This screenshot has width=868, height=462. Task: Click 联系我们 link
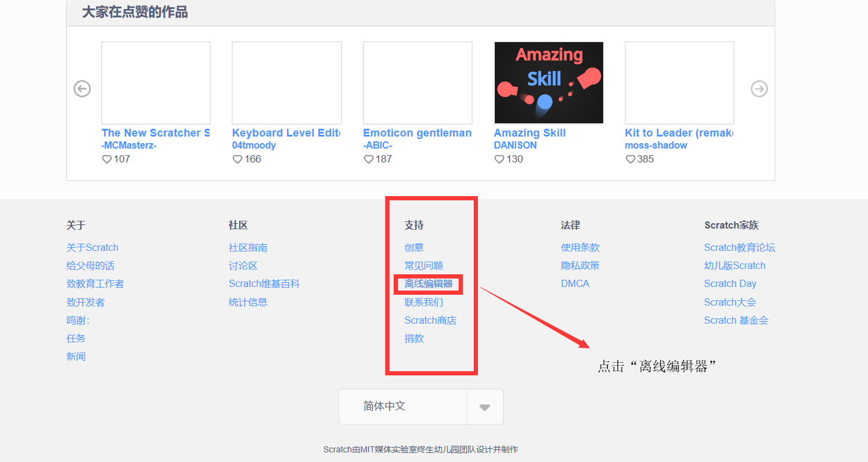pyautogui.click(x=424, y=303)
